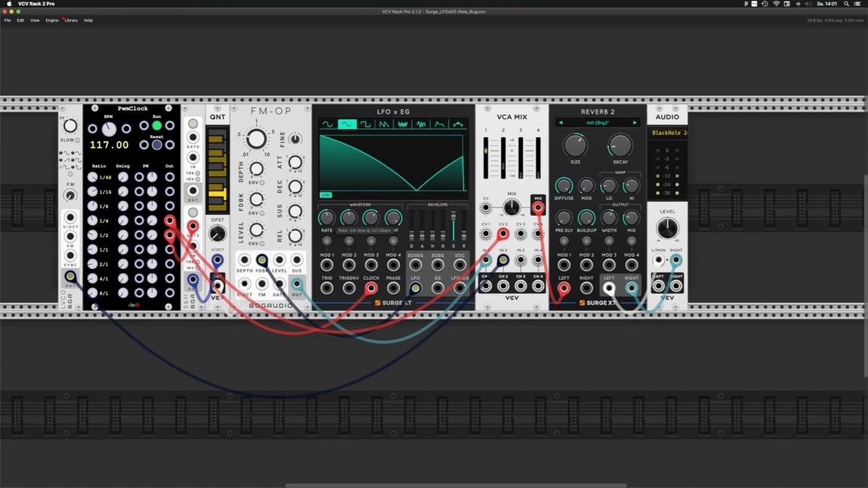Screen dimensions: 868x488
Task: Click the LFO x EG PHASE input jack
Action: click(393, 288)
